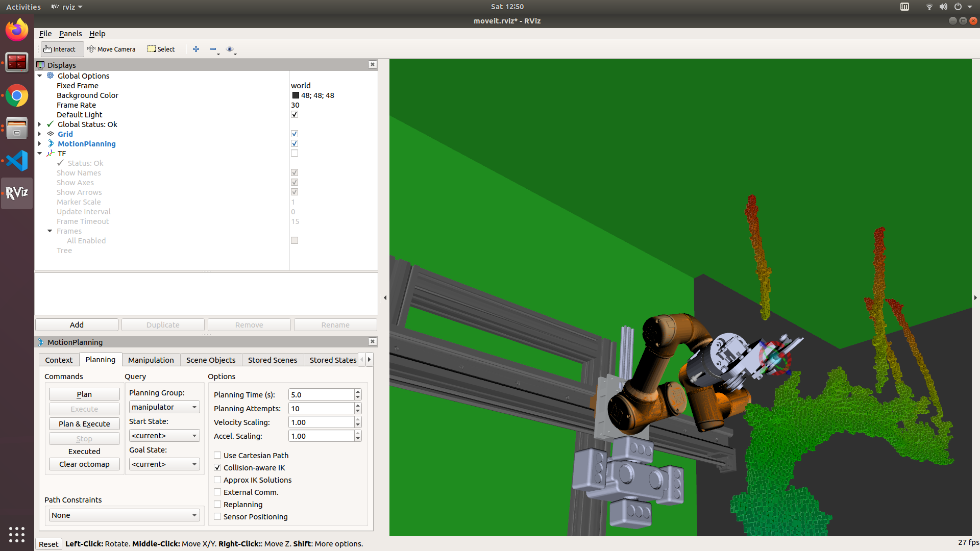Screen dimensions: 980x551
Task: Expand right panel with arrow handle
Action: [975, 297]
